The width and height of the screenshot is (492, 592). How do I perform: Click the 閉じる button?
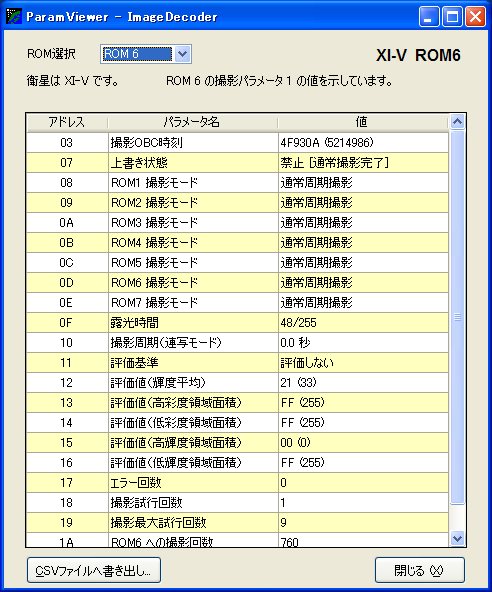(x=420, y=570)
